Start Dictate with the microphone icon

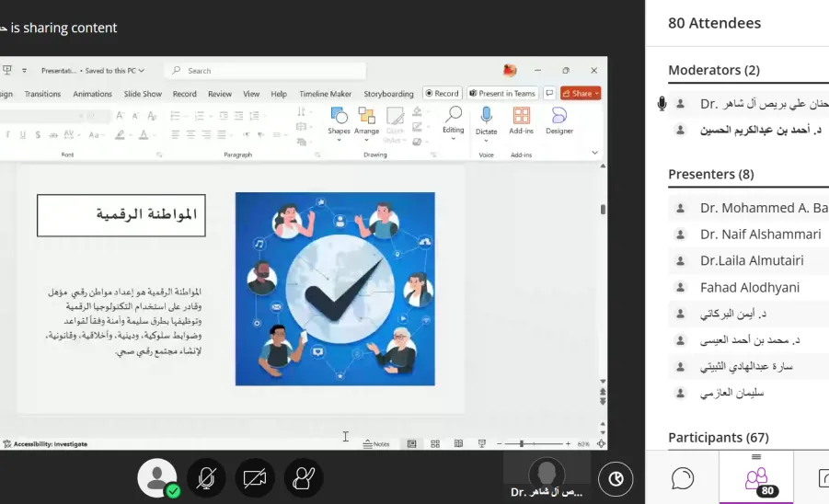click(x=486, y=115)
